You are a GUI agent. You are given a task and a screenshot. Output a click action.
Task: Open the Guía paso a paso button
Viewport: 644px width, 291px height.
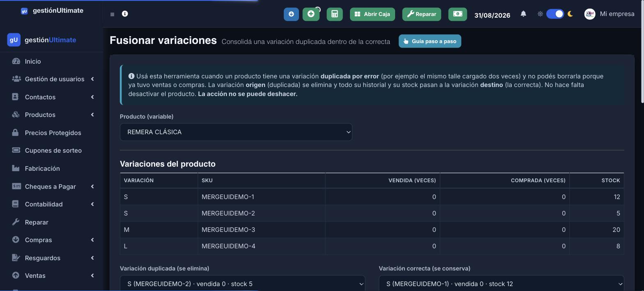[430, 41]
